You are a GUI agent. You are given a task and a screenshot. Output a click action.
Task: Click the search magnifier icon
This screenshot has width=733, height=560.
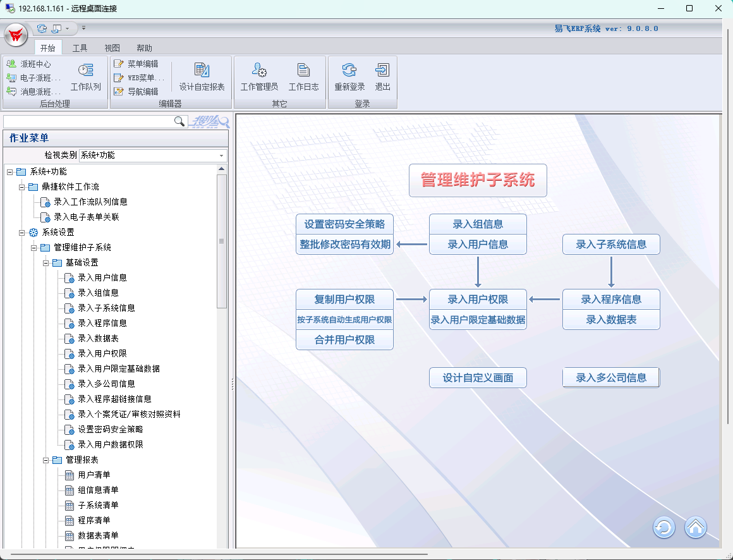click(x=179, y=121)
